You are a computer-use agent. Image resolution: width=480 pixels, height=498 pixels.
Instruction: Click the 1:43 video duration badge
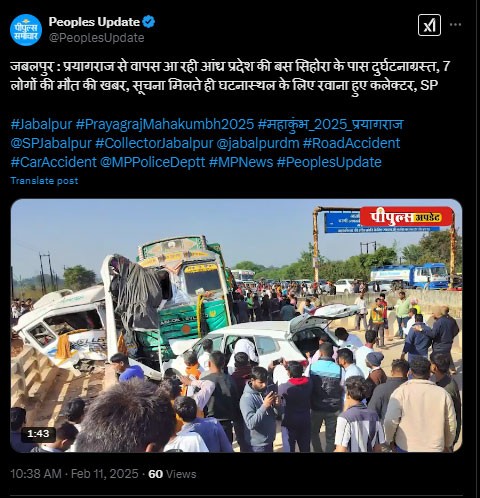tap(38, 434)
